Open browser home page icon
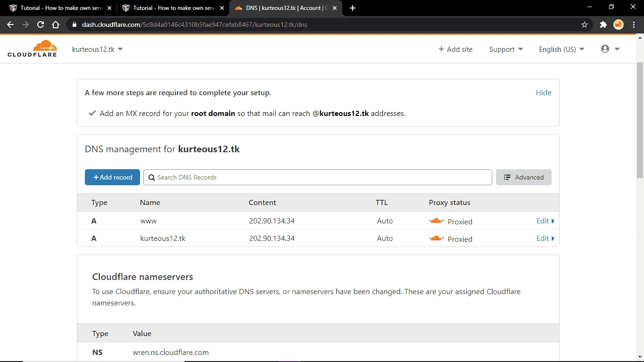Screen dimensions: 644x362 [x=56, y=25]
